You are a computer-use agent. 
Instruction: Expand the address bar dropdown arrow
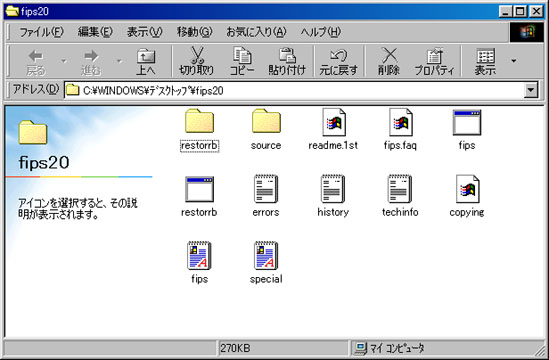(531, 90)
